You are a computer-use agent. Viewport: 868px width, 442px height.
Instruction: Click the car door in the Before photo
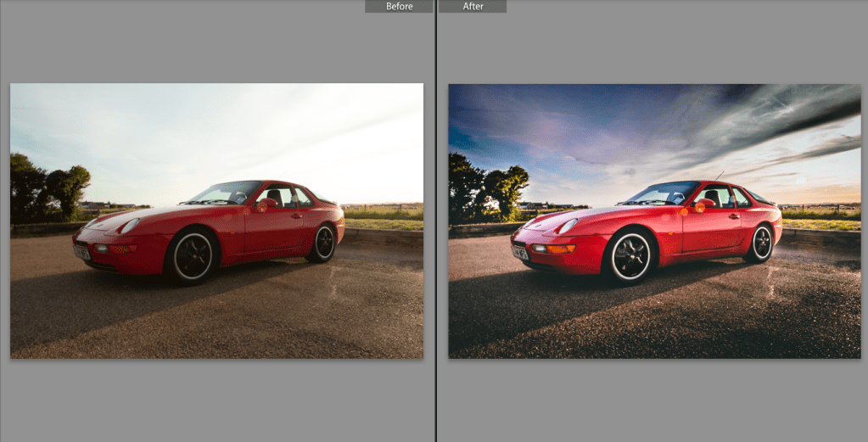tap(275, 227)
